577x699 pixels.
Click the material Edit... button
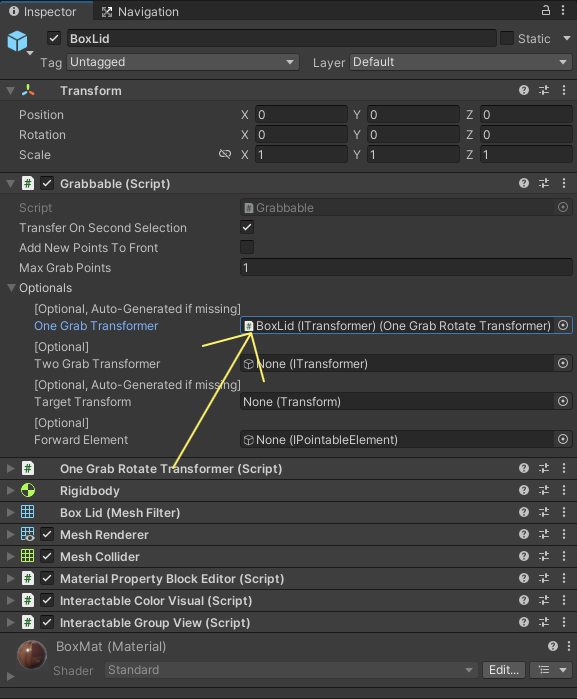click(503, 670)
